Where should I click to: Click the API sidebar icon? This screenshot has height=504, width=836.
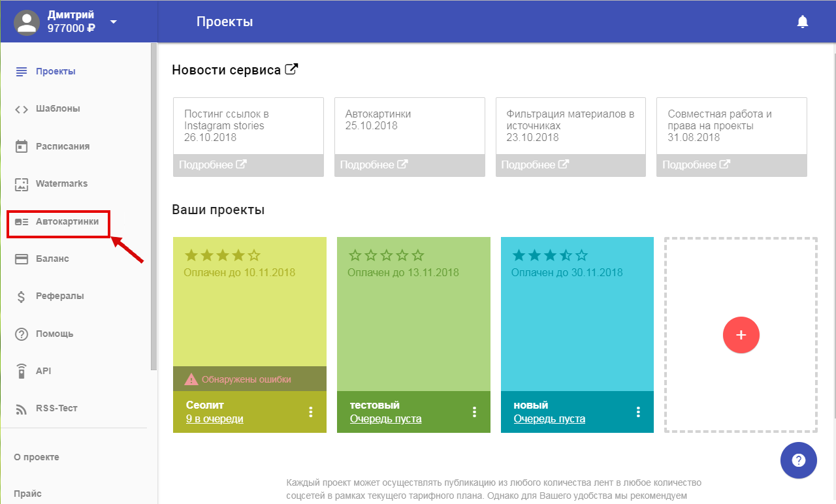coord(22,371)
